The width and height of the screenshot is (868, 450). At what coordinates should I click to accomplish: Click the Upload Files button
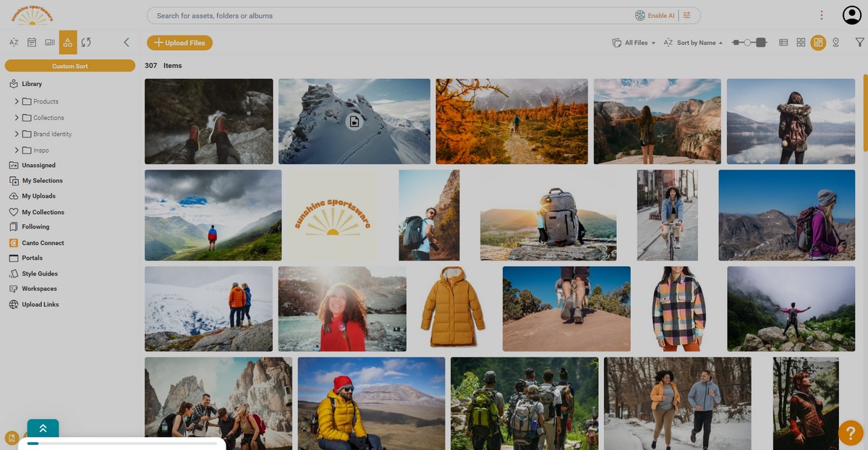(179, 43)
